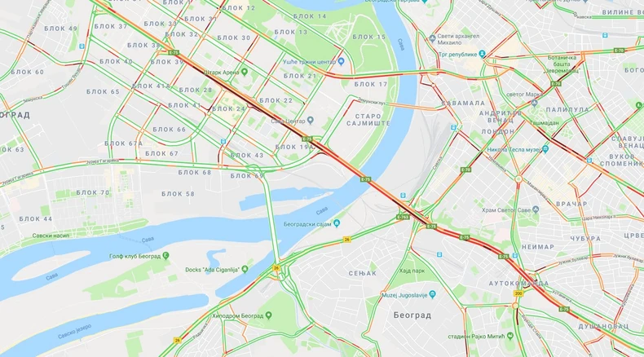Click the Храм Светог Саве pin

point(536,209)
